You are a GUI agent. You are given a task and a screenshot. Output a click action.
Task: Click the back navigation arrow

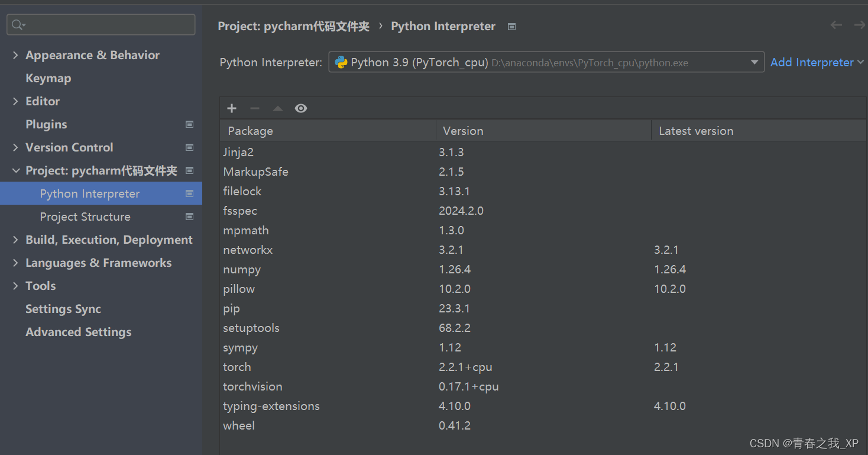point(836,25)
